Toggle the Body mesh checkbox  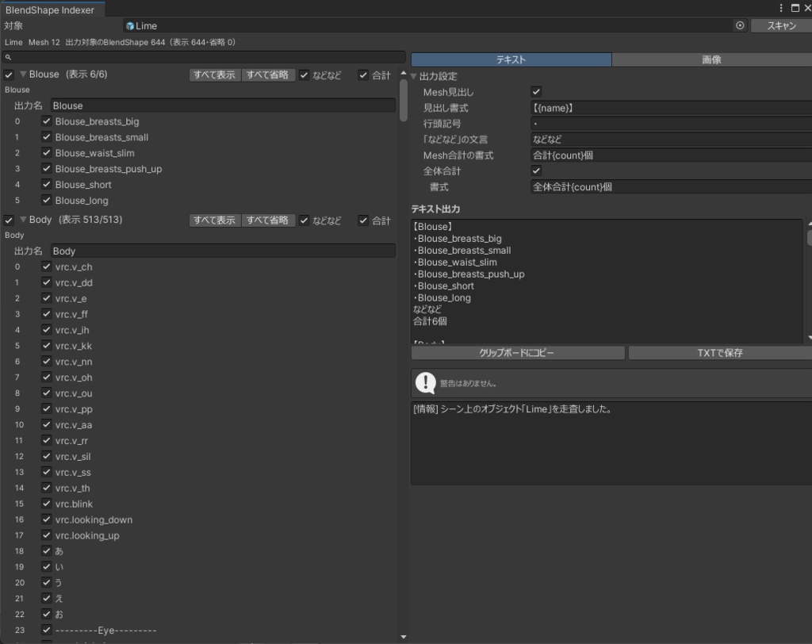point(9,220)
